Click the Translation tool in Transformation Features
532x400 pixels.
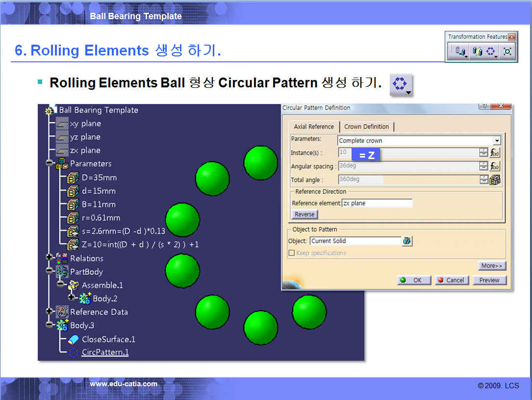(x=460, y=52)
